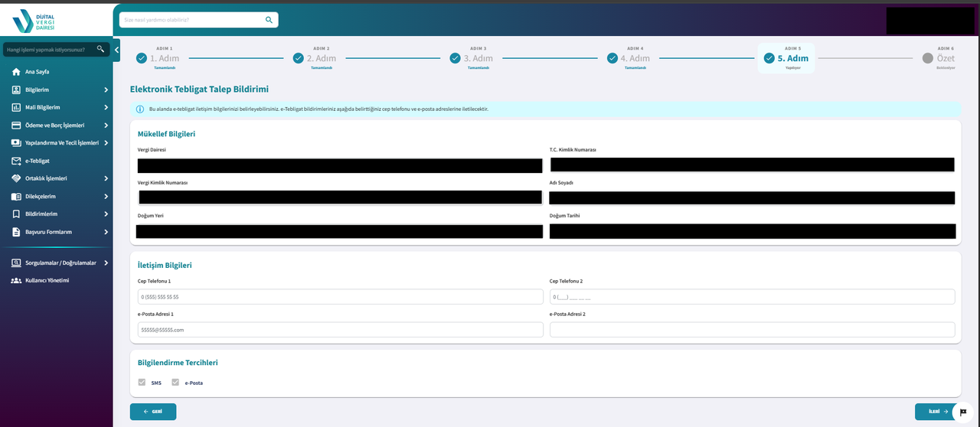Click the flag icon at bottom right
The image size is (980, 427).
[x=963, y=412]
